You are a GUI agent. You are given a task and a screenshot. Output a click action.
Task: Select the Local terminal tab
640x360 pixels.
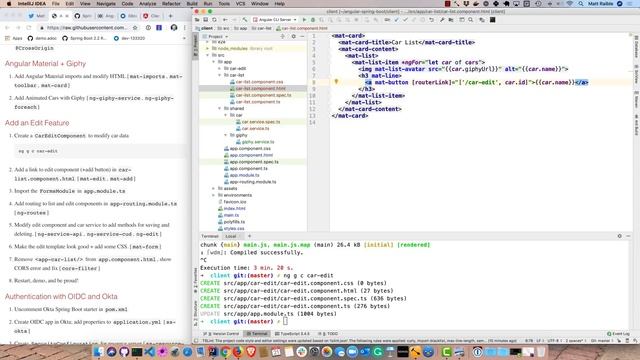pos(231,236)
